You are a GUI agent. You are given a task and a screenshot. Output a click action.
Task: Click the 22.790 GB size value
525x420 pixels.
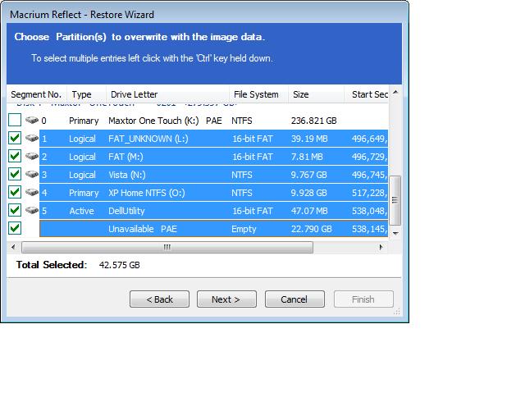[x=311, y=229]
